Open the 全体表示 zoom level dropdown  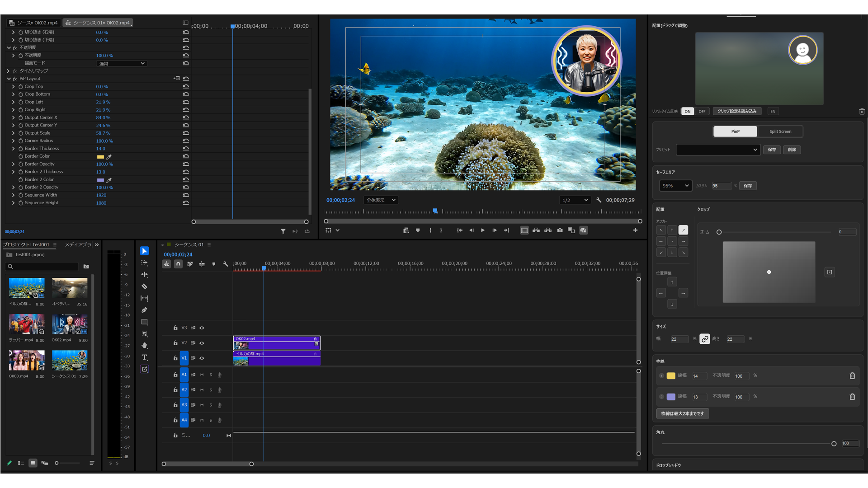tap(381, 200)
